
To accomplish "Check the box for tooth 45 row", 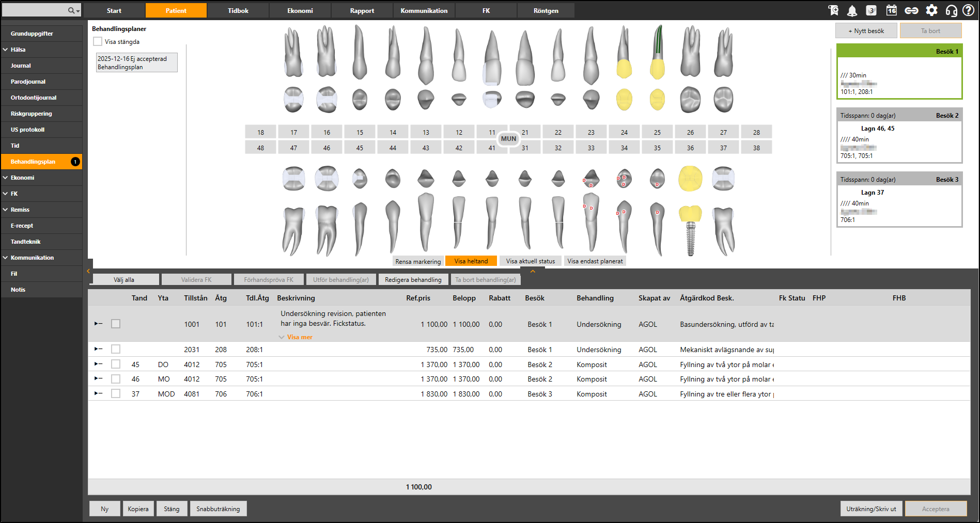I will (x=116, y=364).
